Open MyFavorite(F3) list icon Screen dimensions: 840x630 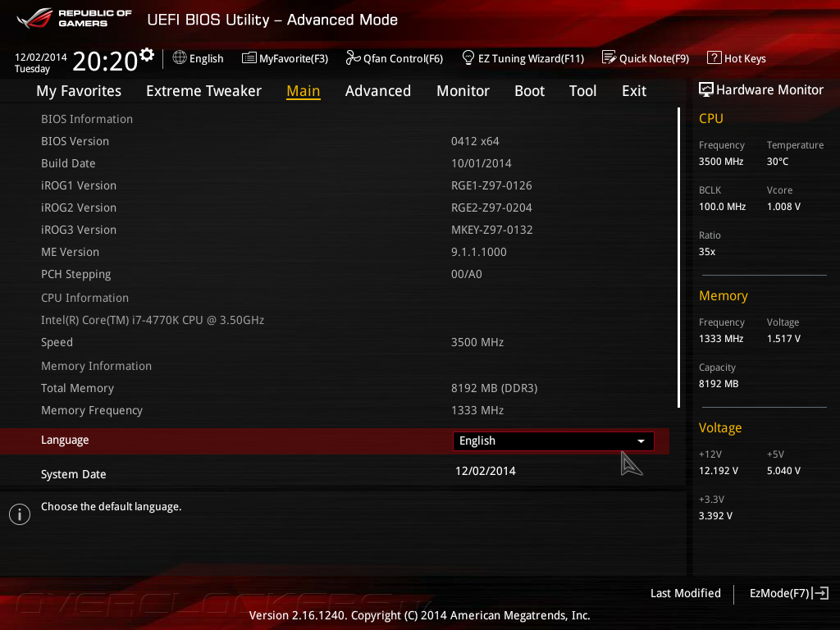[x=249, y=58]
